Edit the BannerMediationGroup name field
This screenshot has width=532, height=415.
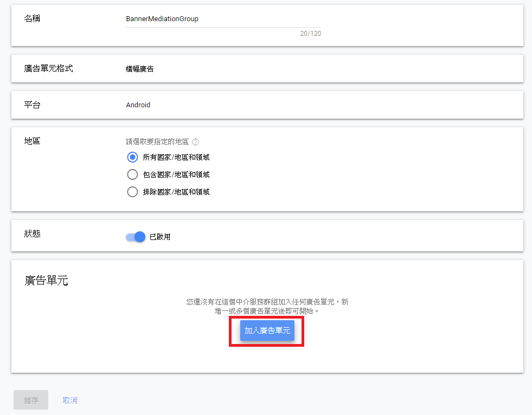point(223,19)
